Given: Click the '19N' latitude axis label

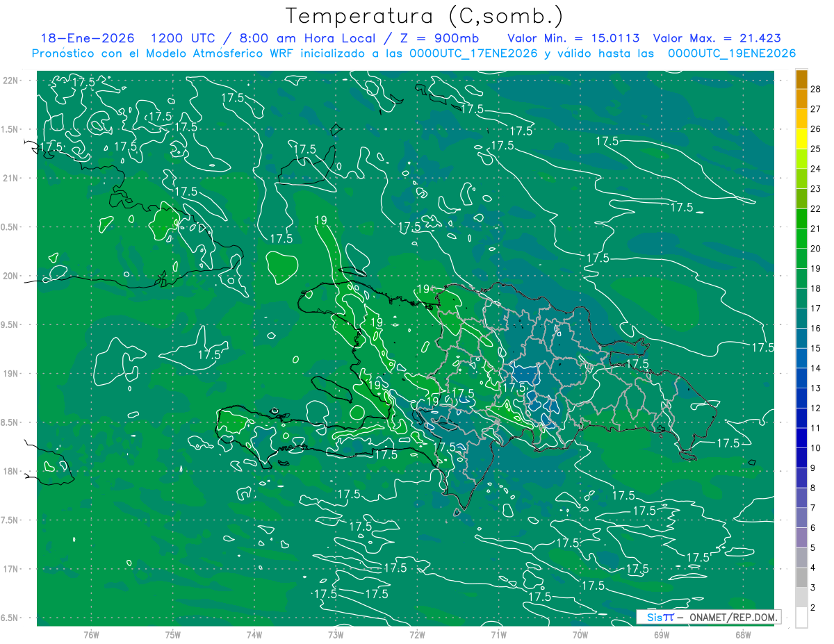Looking at the screenshot, I should pyautogui.click(x=10, y=373).
